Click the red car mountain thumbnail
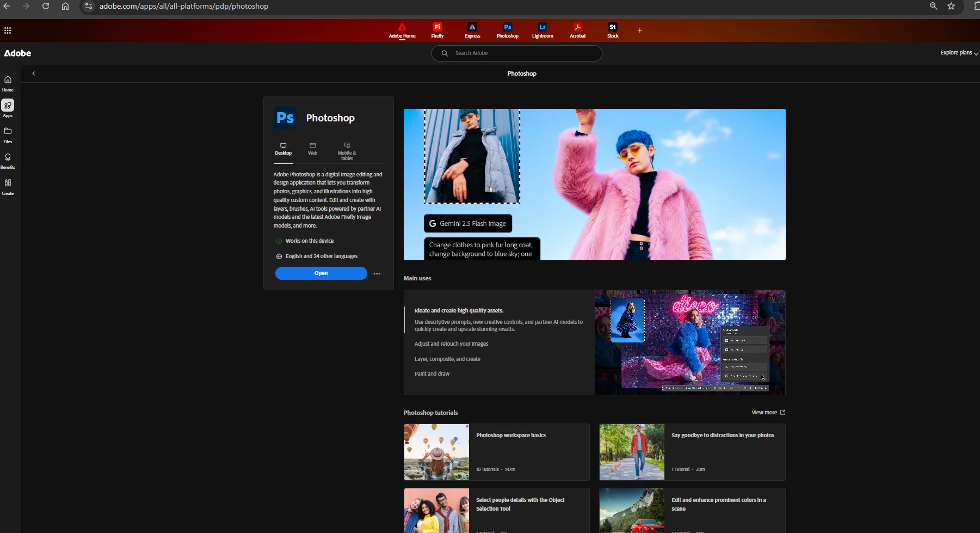 (632, 511)
